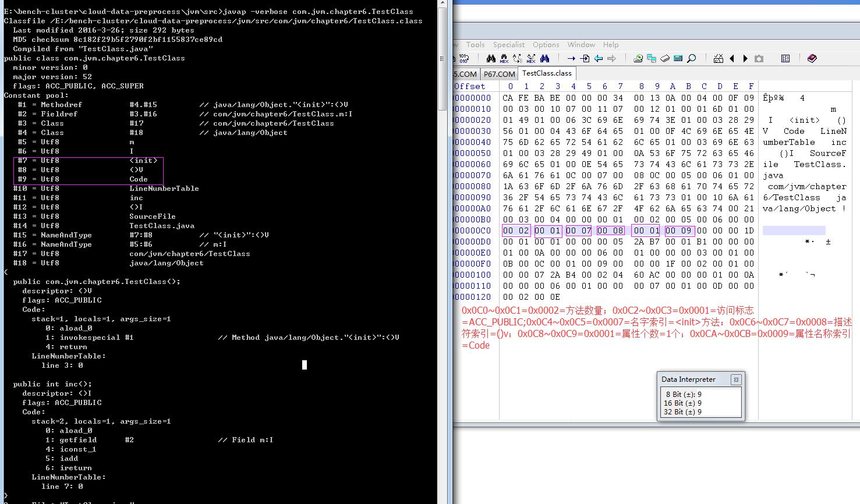Screen dimensions: 860x504
Task: Open the calculator toolbar icon
Action: coord(678,58)
